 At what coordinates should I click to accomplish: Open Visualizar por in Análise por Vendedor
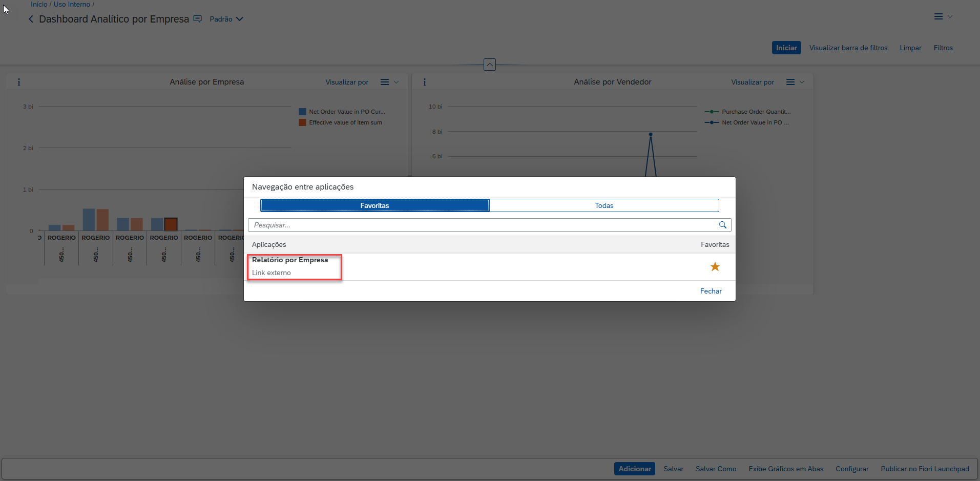[752, 82]
